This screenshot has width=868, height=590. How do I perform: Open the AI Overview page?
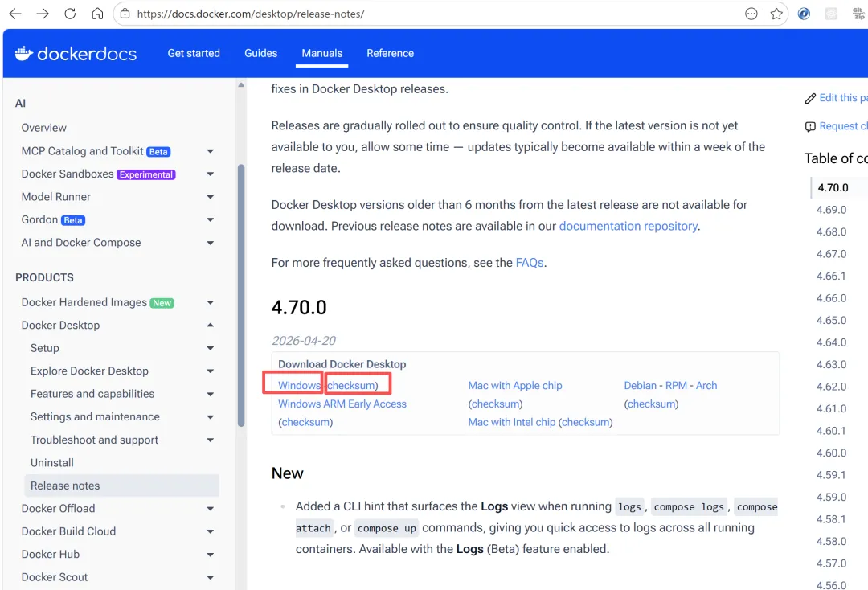(x=43, y=128)
